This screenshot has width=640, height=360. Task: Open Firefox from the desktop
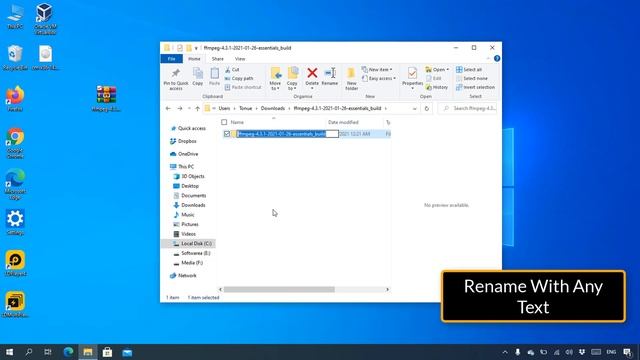tap(15, 98)
